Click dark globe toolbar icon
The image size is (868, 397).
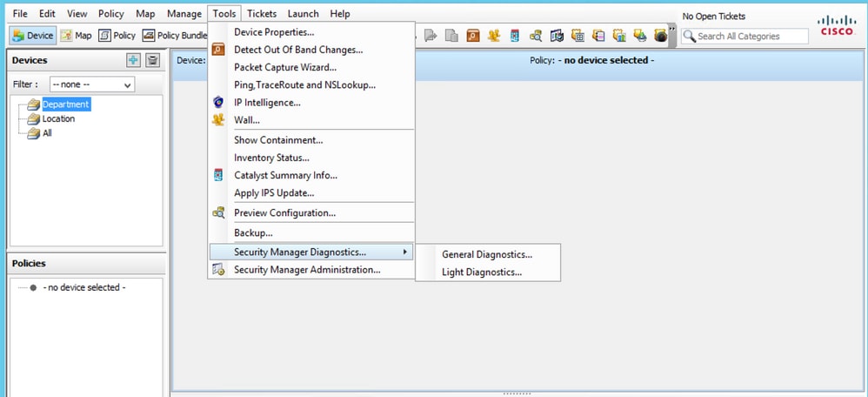[x=660, y=36]
